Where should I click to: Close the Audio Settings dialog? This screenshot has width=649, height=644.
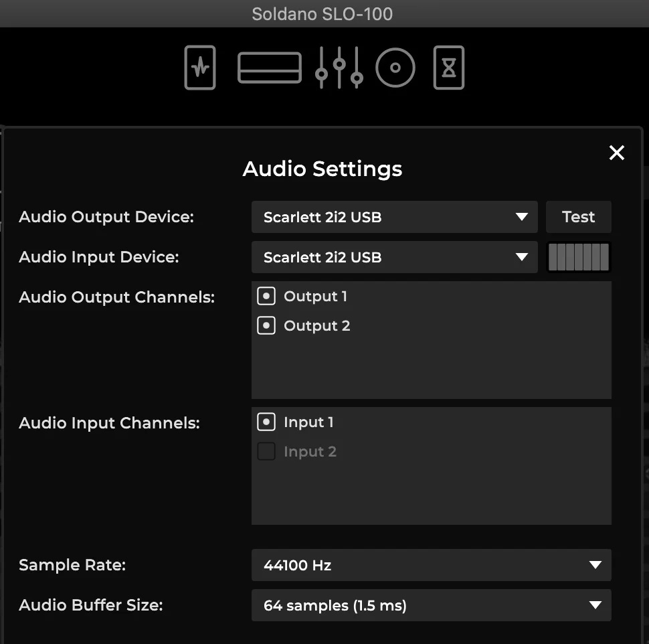click(617, 153)
